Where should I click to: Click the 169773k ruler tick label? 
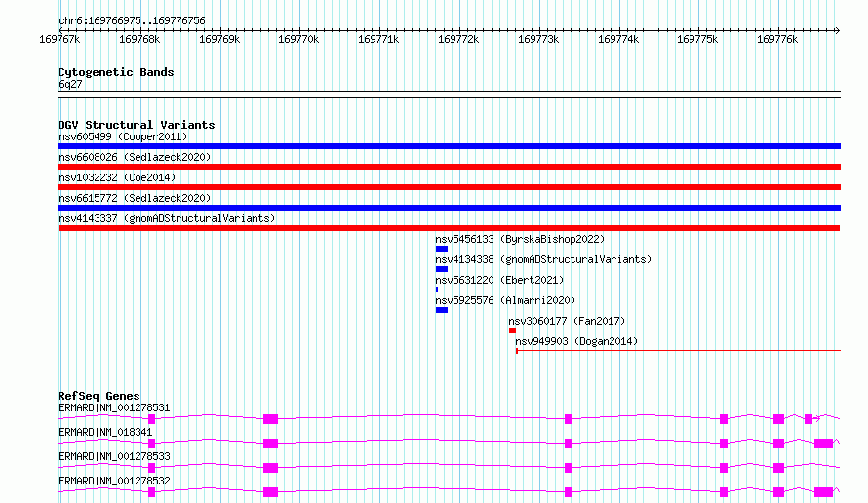tap(538, 39)
